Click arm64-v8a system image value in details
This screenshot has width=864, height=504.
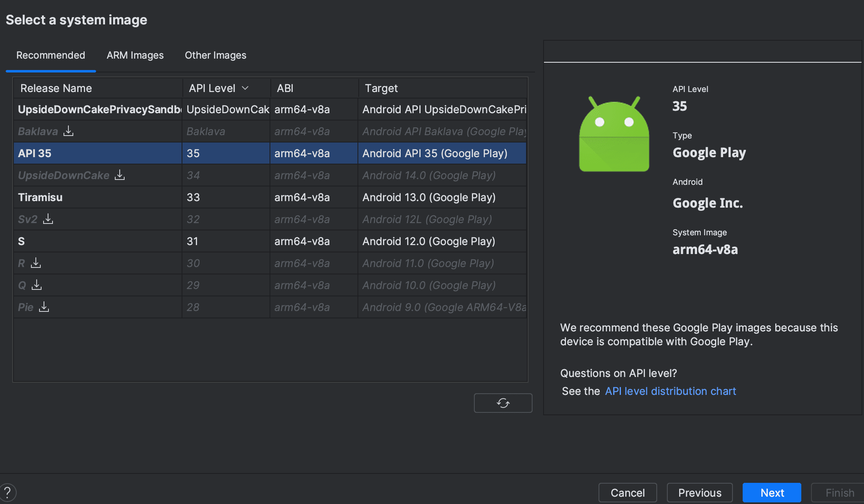[705, 249]
